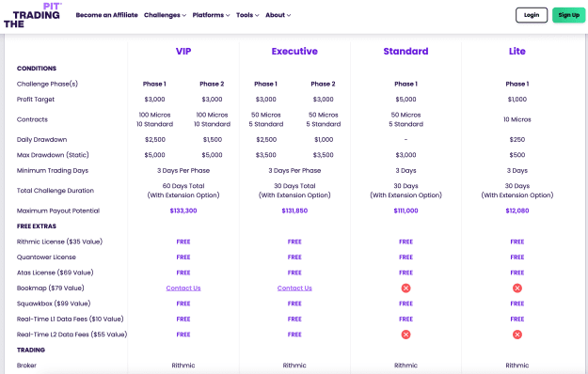Click Quantower License row label
Image resolution: width=588 pixels, height=374 pixels.
pyautogui.click(x=46, y=257)
